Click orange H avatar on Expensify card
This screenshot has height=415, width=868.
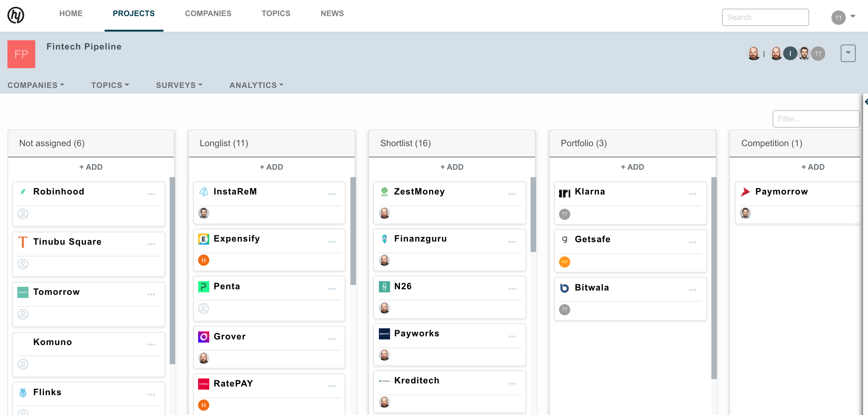203,260
